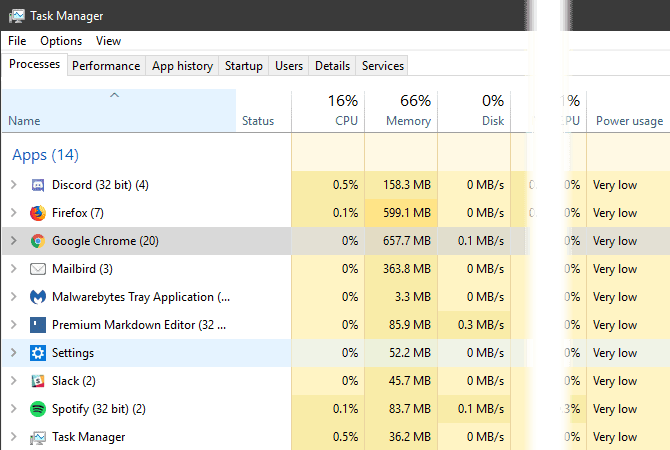The width and height of the screenshot is (670, 450).
Task: Click the 45.7 MB memory cell
Action: 401,381
